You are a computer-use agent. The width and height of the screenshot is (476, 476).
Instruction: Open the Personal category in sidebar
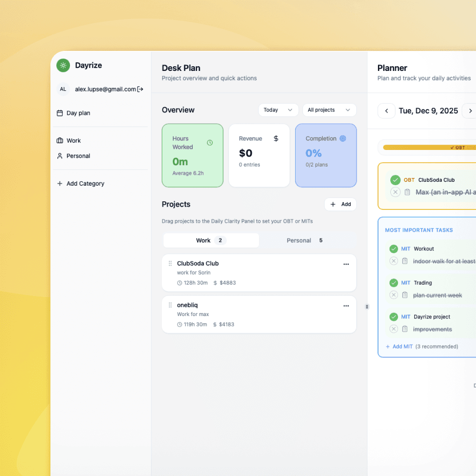pos(100,156)
